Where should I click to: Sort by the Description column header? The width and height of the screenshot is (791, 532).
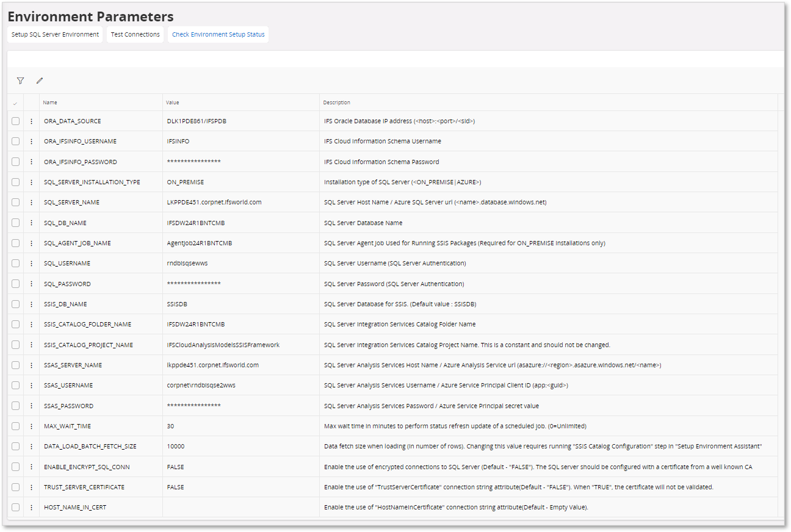click(x=337, y=102)
